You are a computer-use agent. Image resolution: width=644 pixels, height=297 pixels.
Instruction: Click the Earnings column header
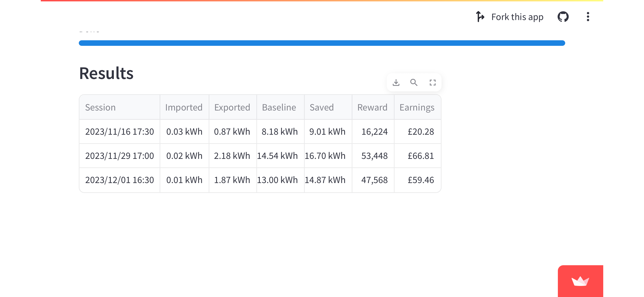coord(418,107)
